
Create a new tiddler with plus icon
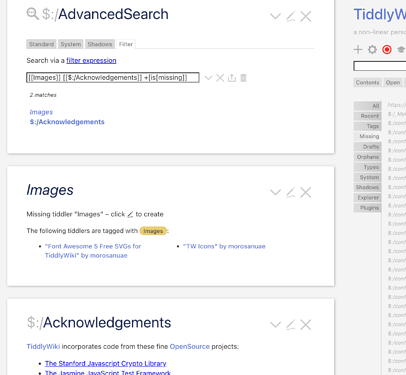[358, 50]
